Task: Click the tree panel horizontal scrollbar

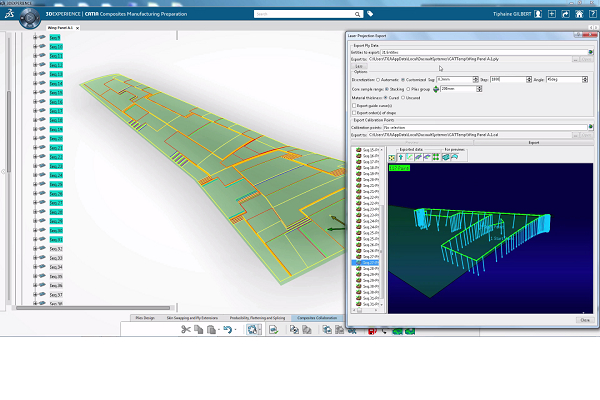Action: click(x=93, y=308)
